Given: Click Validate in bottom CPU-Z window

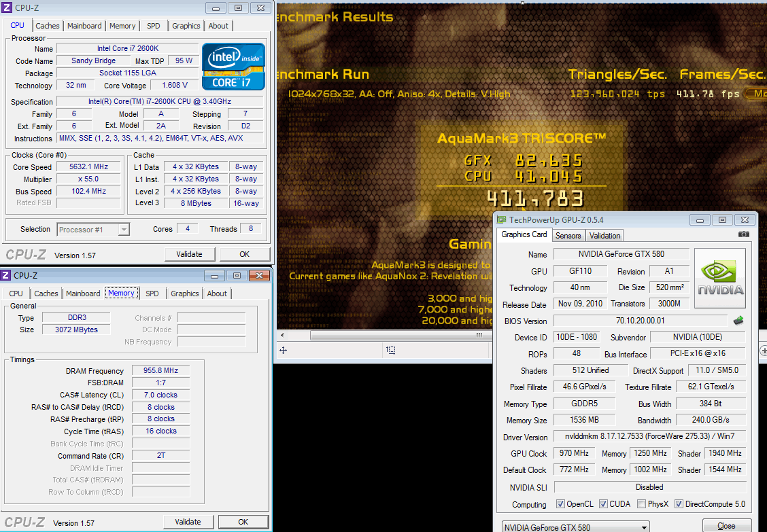Looking at the screenshot, I should (188, 522).
